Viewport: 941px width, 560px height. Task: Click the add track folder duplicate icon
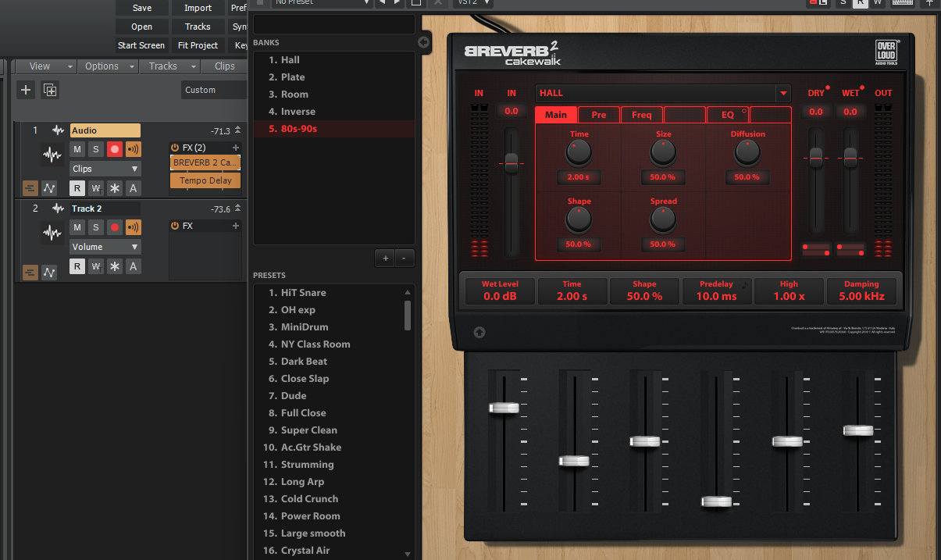50,90
